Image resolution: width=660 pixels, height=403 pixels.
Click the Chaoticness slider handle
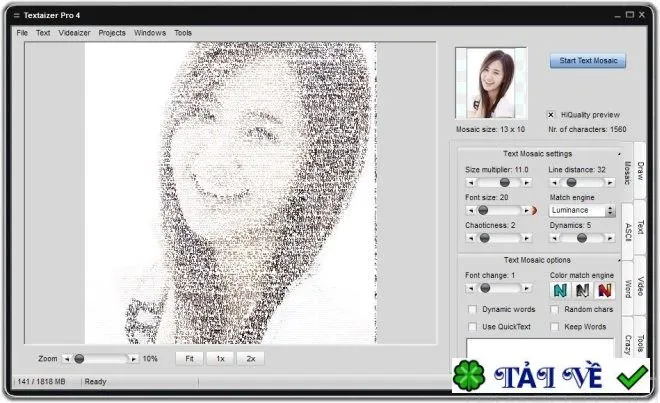coord(485,238)
